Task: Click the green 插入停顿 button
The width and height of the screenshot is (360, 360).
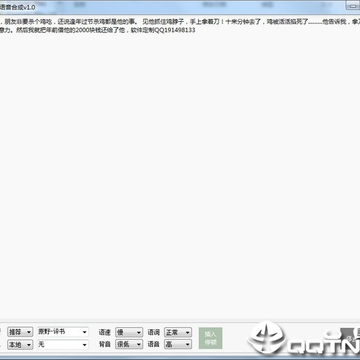Action: pyautogui.click(x=210, y=338)
